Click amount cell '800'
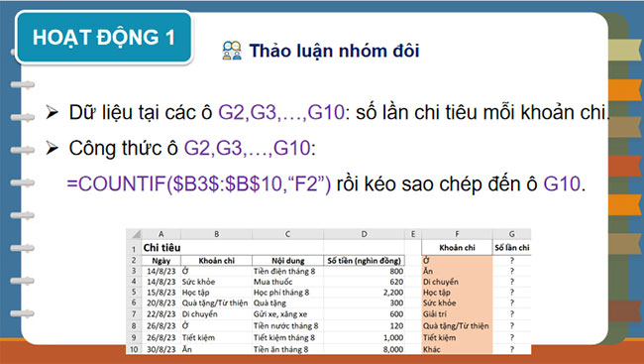This screenshot has height=364, width=644. click(x=364, y=271)
